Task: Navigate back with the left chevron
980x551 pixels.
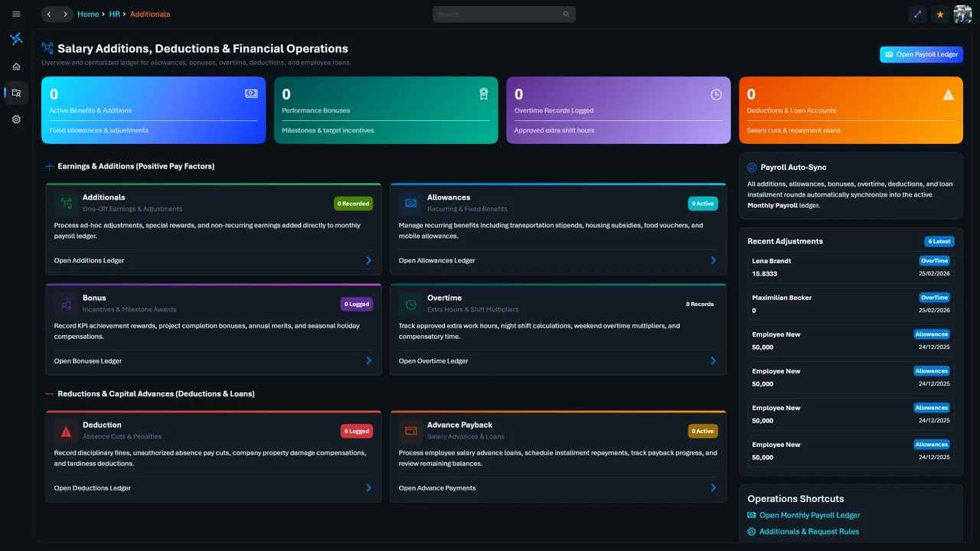Action: (50, 14)
